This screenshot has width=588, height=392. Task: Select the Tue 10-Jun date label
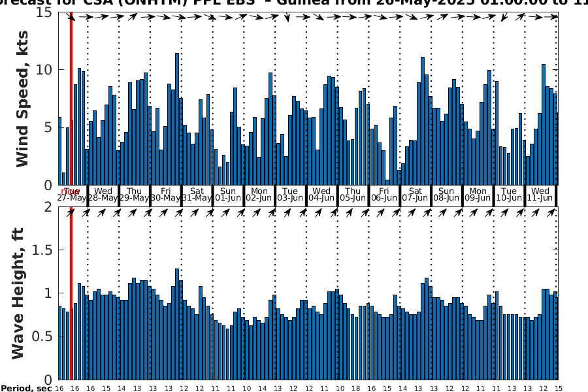point(509,194)
